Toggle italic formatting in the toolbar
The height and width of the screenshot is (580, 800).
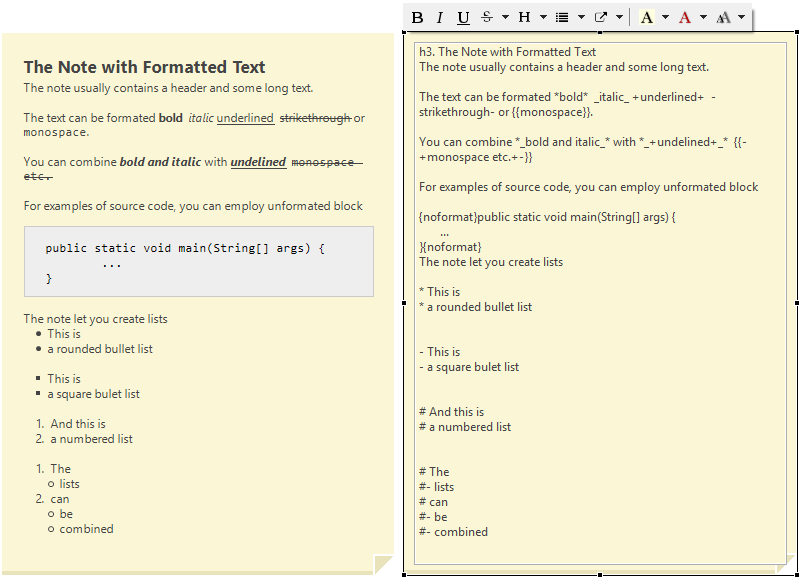pos(439,17)
